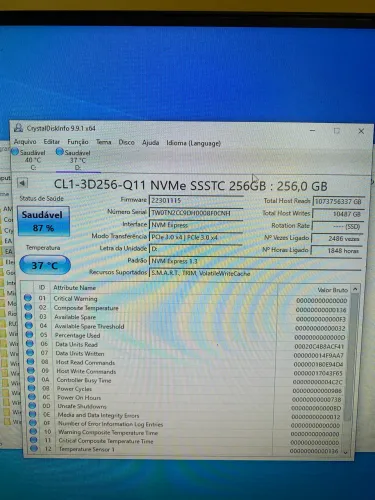This screenshot has width=375, height=500.
Task: Click the status icon for Percentage Used
Action: tap(29, 334)
